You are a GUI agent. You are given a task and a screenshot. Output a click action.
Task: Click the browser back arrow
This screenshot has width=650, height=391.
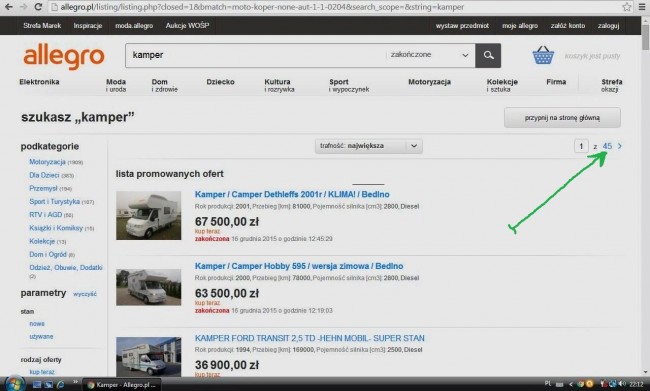click(x=8, y=7)
